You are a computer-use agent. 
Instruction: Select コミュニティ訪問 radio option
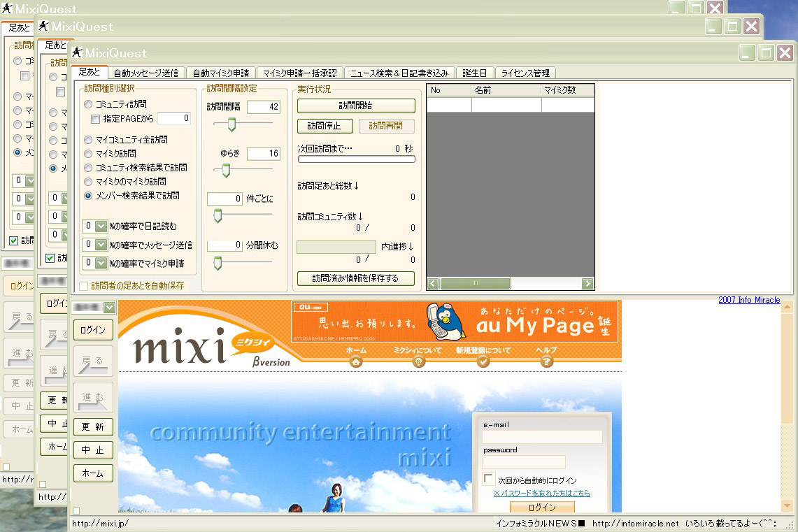click(x=88, y=103)
